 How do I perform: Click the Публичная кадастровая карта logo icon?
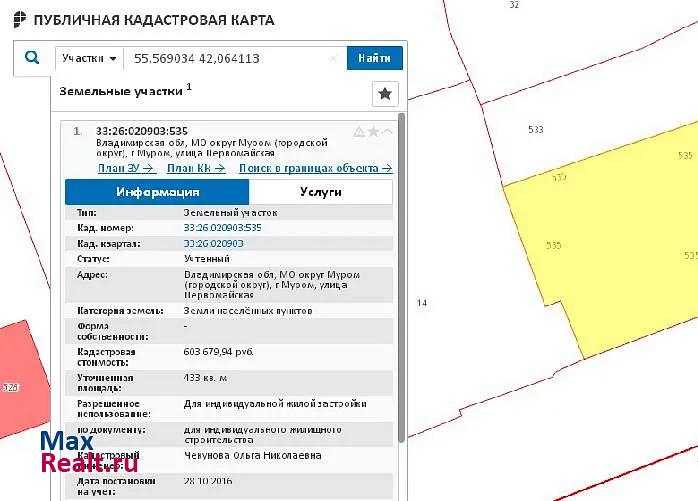pos(19,20)
